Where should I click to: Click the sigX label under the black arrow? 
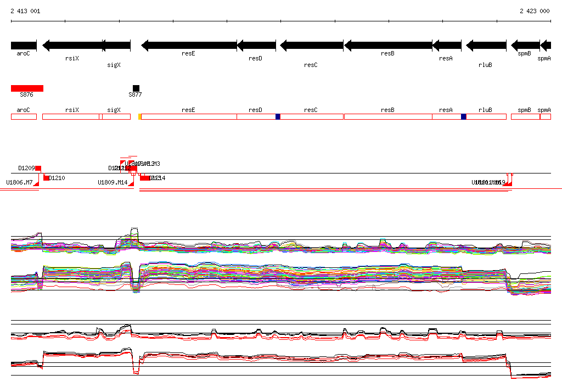pos(114,65)
